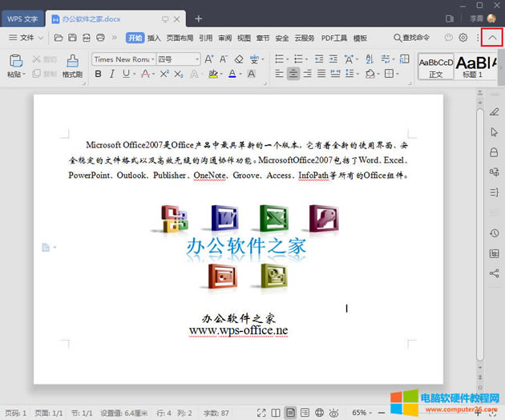The width and height of the screenshot is (505, 420).
Task: Expand the font size dropdown (四号)
Action: [x=178, y=59]
